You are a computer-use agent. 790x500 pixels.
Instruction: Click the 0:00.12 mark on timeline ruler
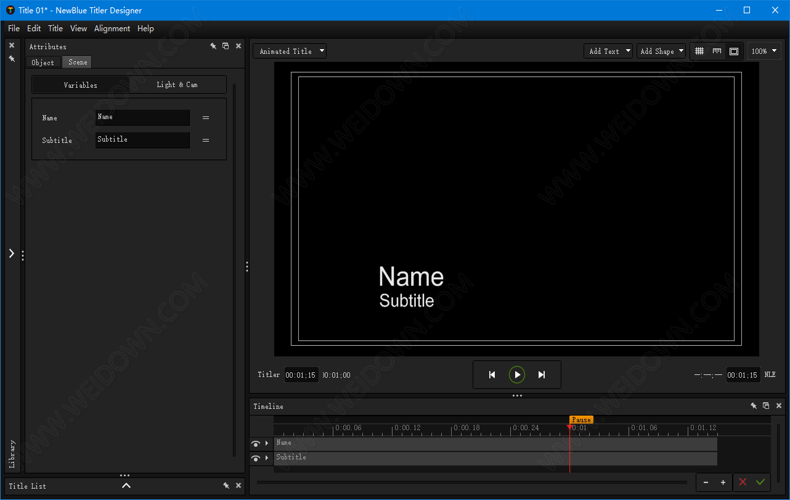click(407, 428)
